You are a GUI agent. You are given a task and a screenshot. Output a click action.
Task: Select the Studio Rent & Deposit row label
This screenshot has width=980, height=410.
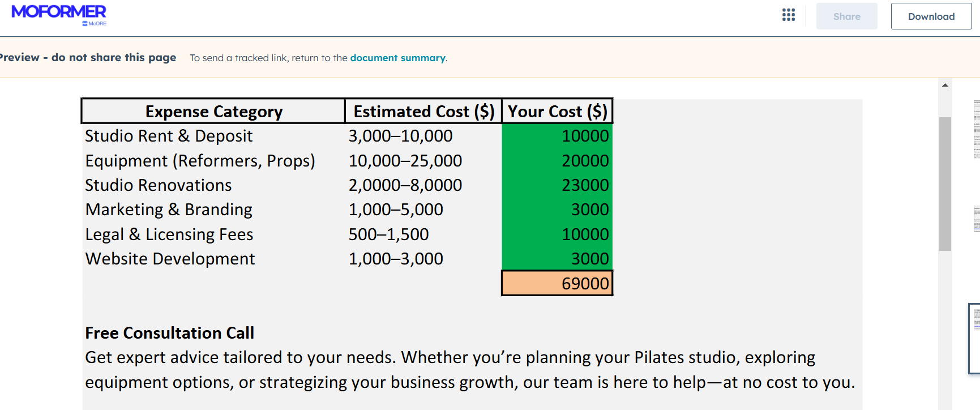coord(169,136)
